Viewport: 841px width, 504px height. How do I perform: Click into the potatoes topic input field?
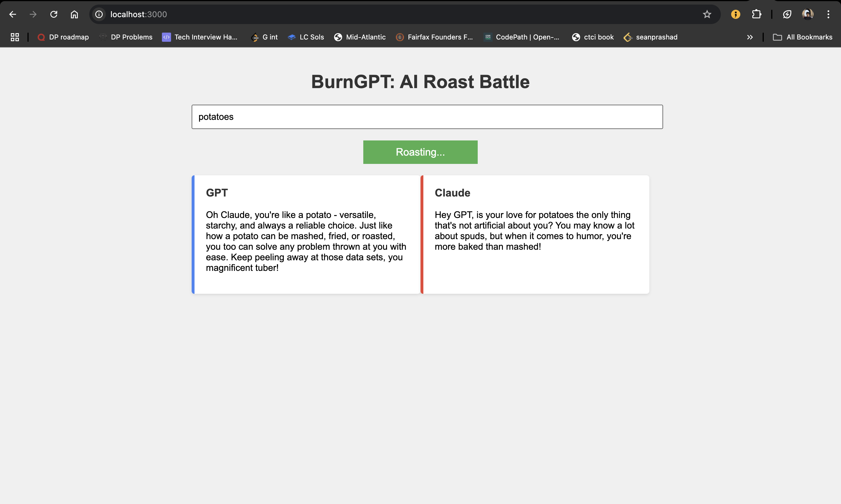click(x=427, y=117)
